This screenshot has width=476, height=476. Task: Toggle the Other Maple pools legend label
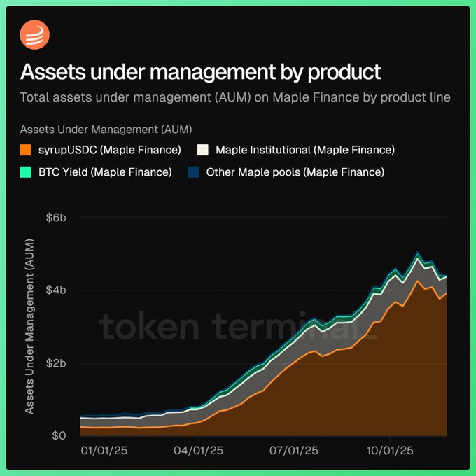(x=295, y=171)
